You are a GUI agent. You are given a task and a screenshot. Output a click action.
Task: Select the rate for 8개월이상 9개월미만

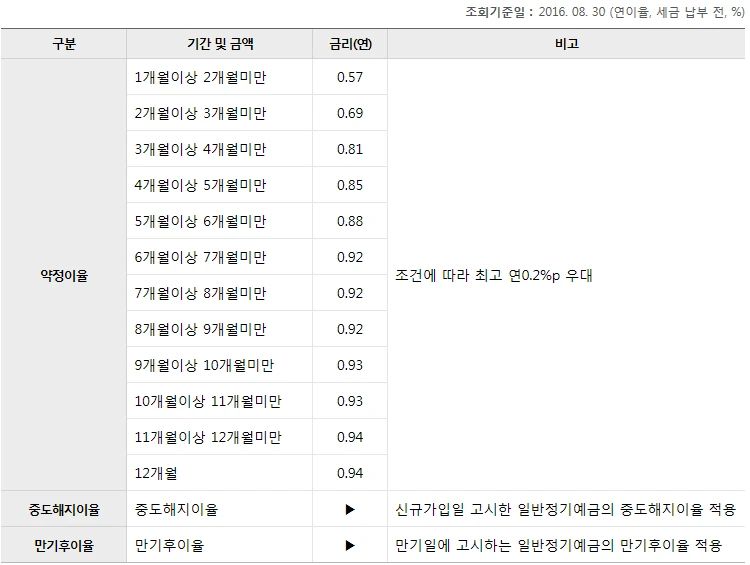click(350, 329)
